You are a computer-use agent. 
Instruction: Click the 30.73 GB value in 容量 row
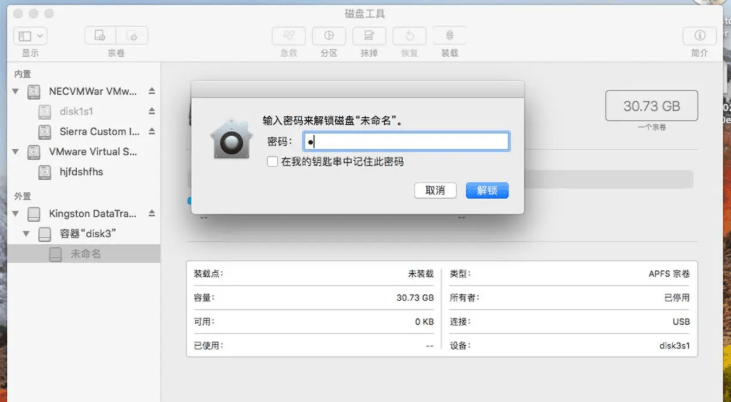[415, 298]
